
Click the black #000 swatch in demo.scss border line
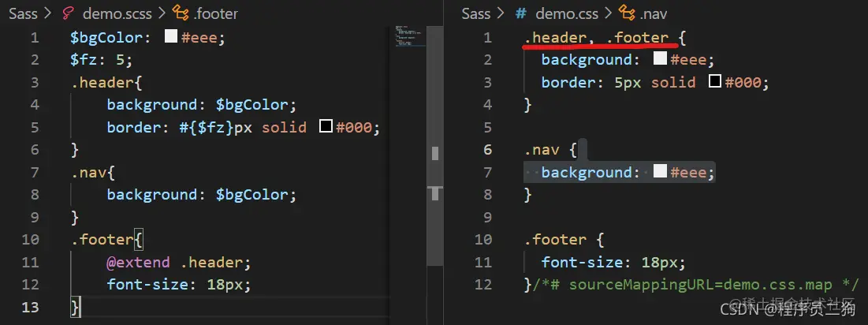click(x=326, y=127)
